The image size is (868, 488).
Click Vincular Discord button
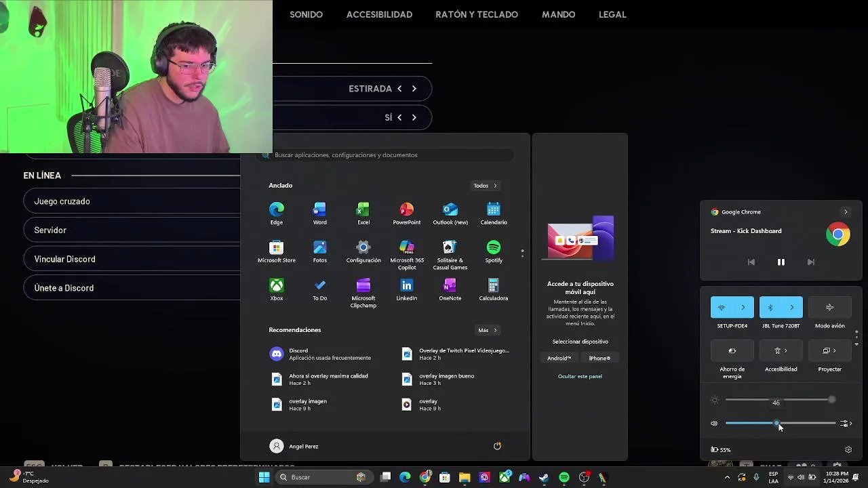pos(132,259)
